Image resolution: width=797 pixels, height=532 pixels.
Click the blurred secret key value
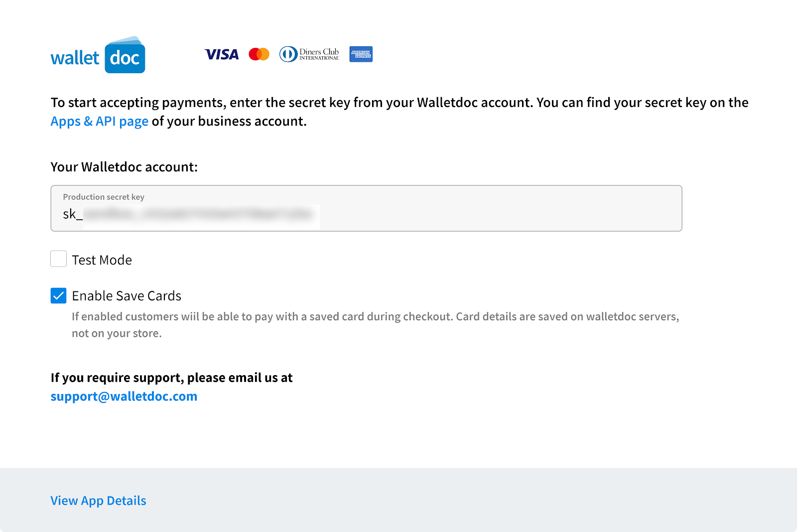[199, 215]
